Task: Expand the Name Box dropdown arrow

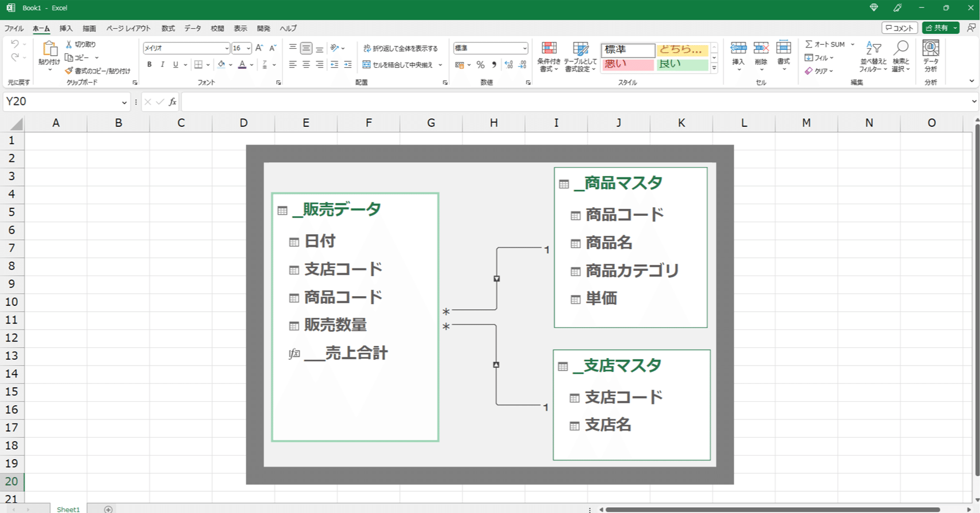Action: click(124, 102)
